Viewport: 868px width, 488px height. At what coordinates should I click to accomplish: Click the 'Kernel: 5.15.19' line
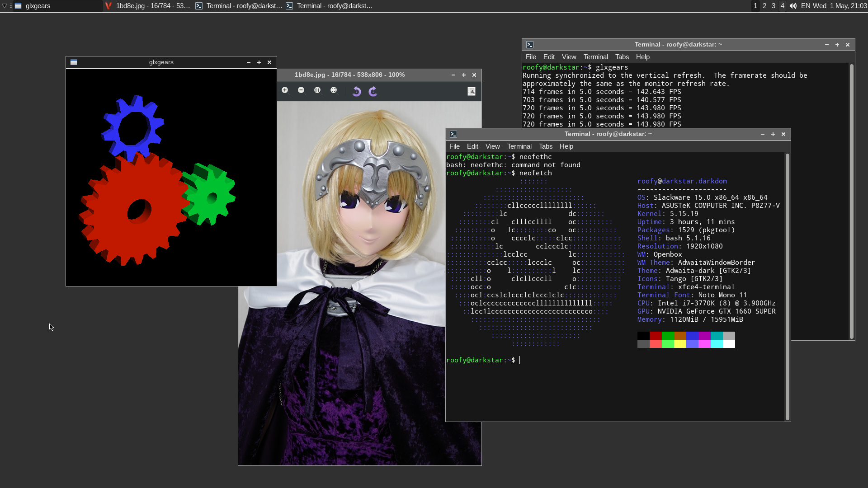point(668,214)
